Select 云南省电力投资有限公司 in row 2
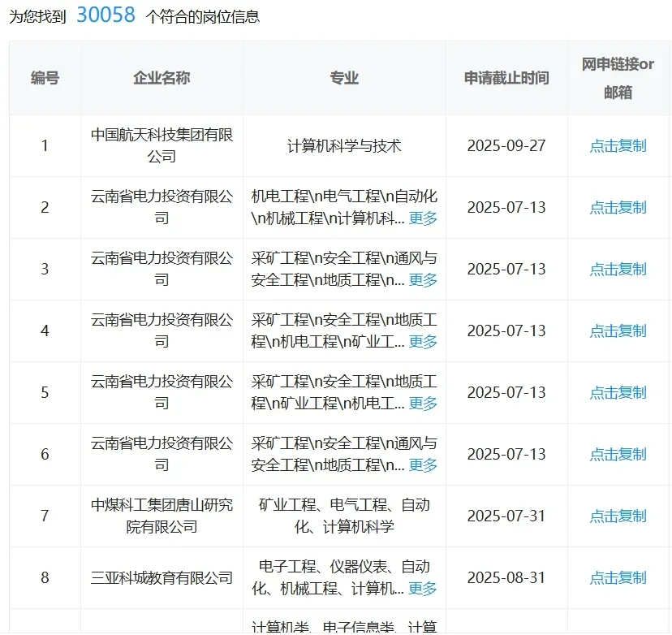Viewport: 672px width, 635px height. point(162,208)
